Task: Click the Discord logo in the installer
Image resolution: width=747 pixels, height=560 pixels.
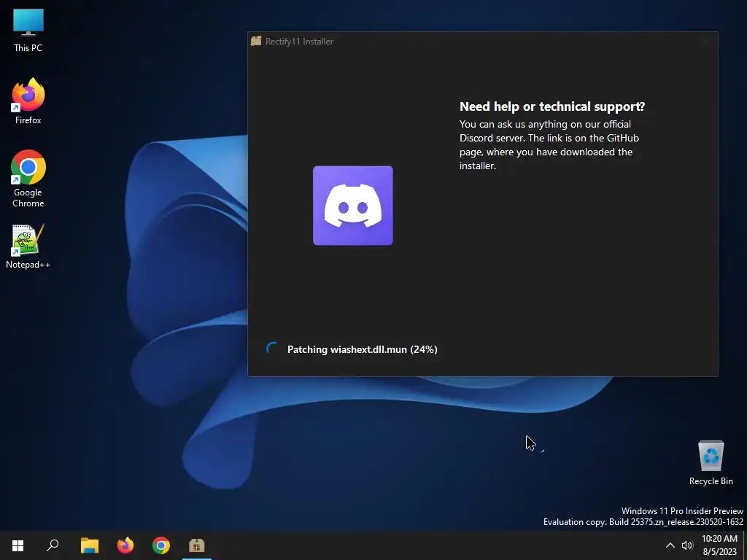Action: [x=352, y=206]
